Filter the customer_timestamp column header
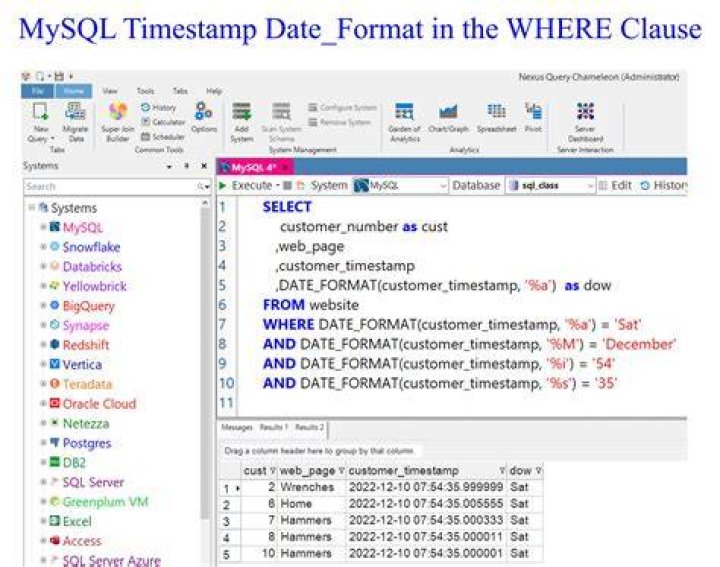The height and width of the screenshot is (567, 720). point(502,471)
